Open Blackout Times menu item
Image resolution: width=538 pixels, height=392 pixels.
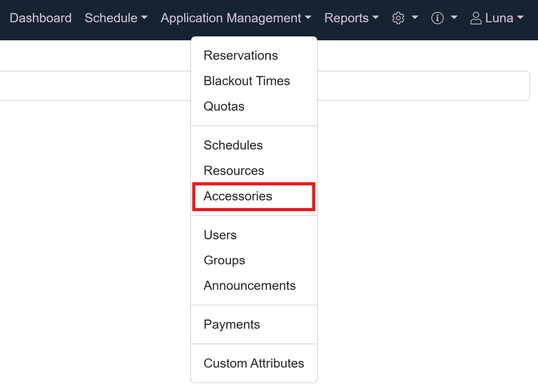[x=247, y=81]
